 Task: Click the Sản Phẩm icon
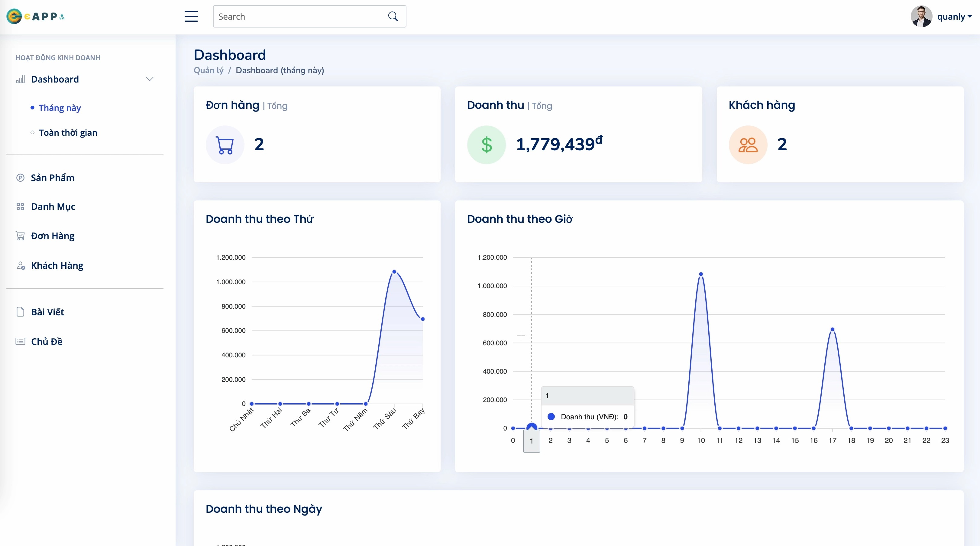pyautogui.click(x=21, y=178)
